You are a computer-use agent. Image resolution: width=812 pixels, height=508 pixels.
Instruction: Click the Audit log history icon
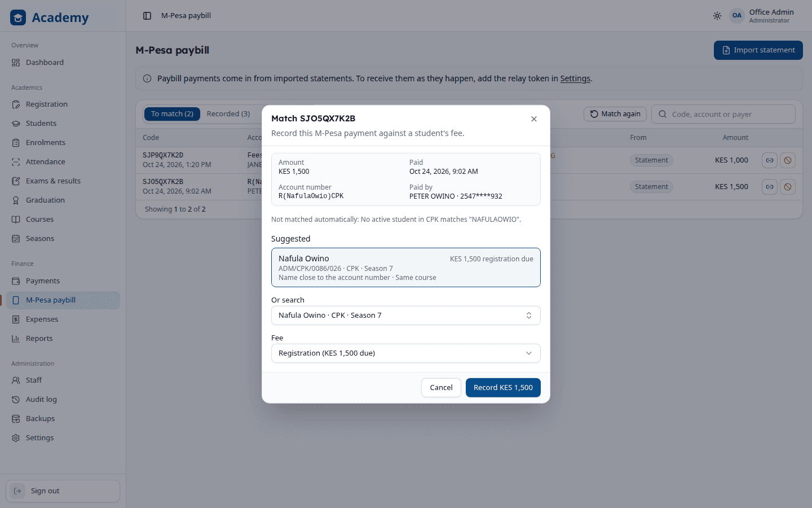coord(16,400)
